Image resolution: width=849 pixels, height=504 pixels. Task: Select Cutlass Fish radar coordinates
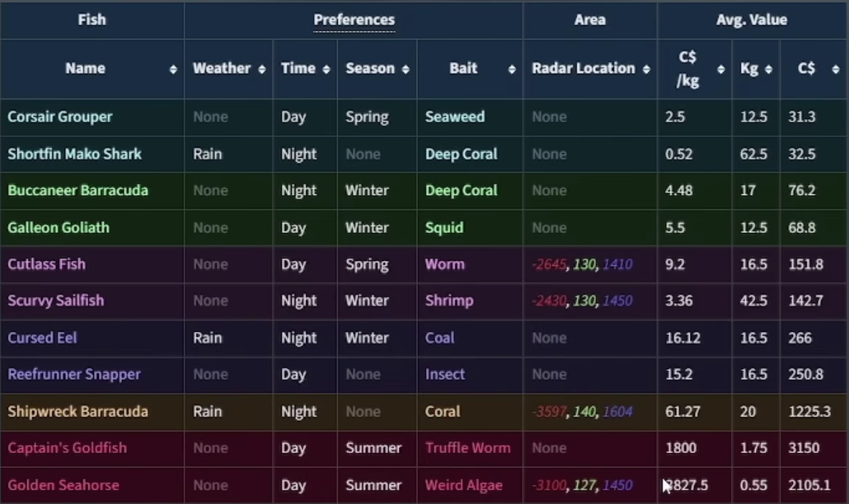point(582,264)
